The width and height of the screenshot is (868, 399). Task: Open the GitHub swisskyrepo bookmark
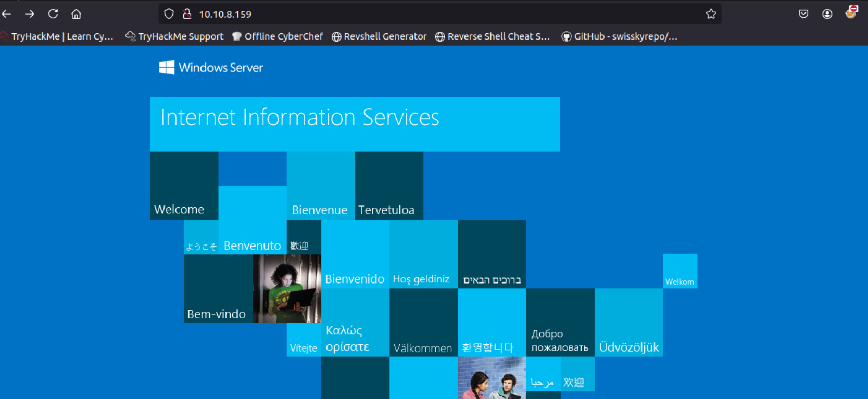tap(620, 36)
